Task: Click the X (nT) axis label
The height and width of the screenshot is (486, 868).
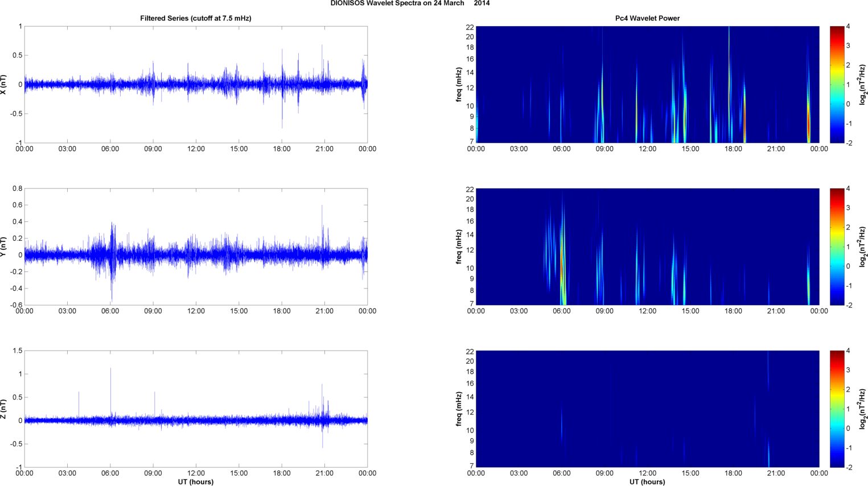Action: pyautogui.click(x=4, y=84)
